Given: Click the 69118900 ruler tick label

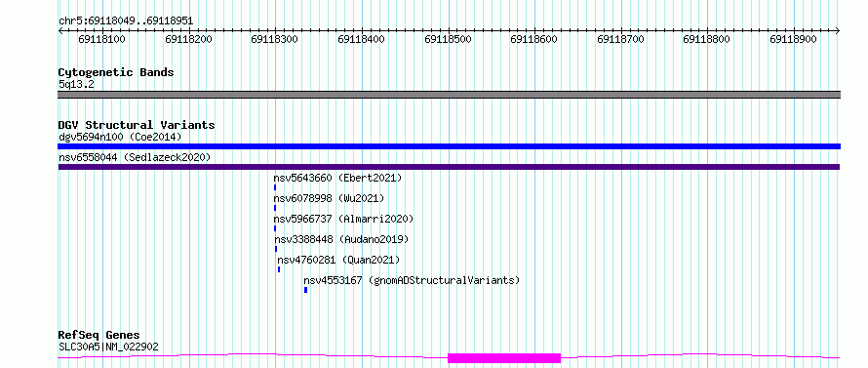Looking at the screenshot, I should [793, 39].
